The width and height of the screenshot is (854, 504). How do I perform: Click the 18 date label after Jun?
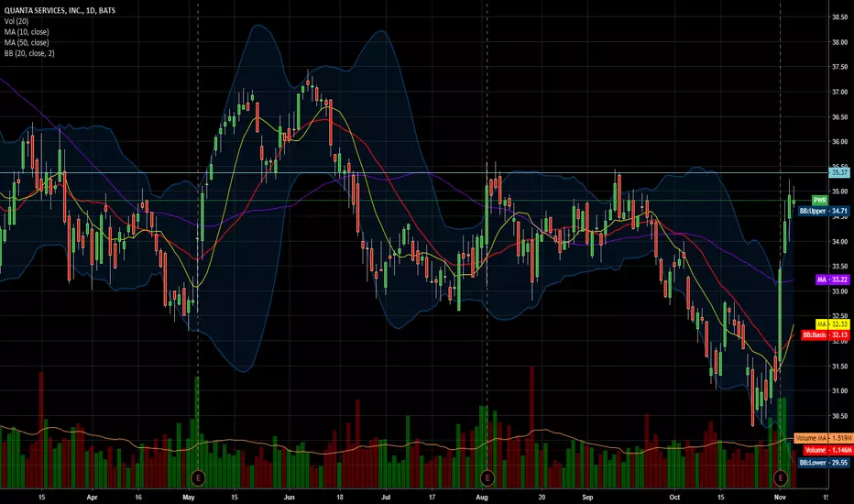[340, 497]
